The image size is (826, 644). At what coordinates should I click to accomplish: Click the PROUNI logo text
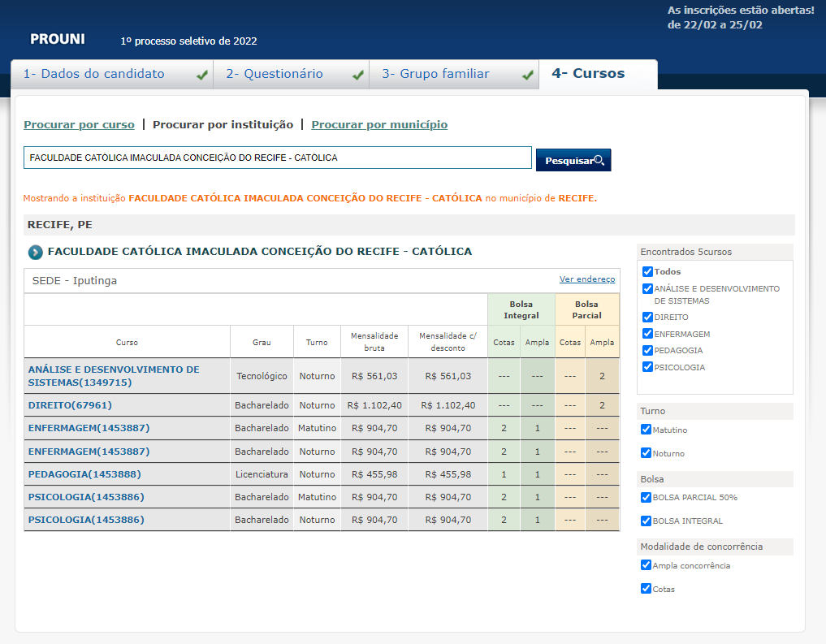(x=58, y=40)
